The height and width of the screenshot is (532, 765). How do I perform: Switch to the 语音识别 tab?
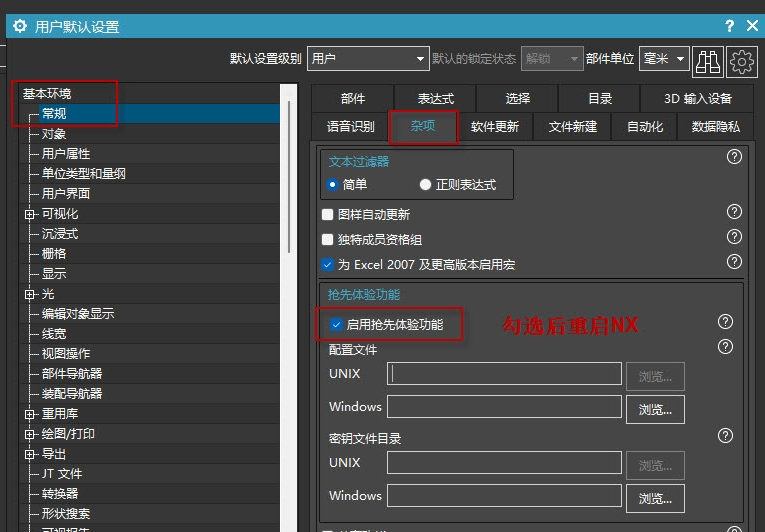pyautogui.click(x=350, y=127)
